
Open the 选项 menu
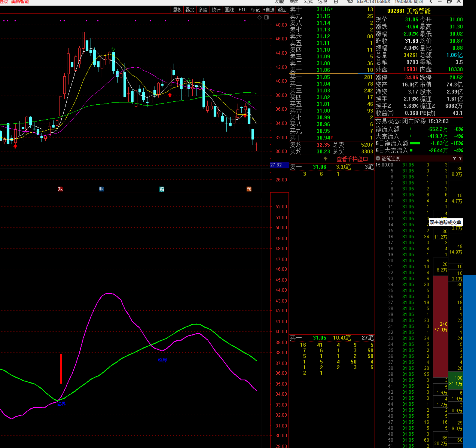click(x=322, y=2)
